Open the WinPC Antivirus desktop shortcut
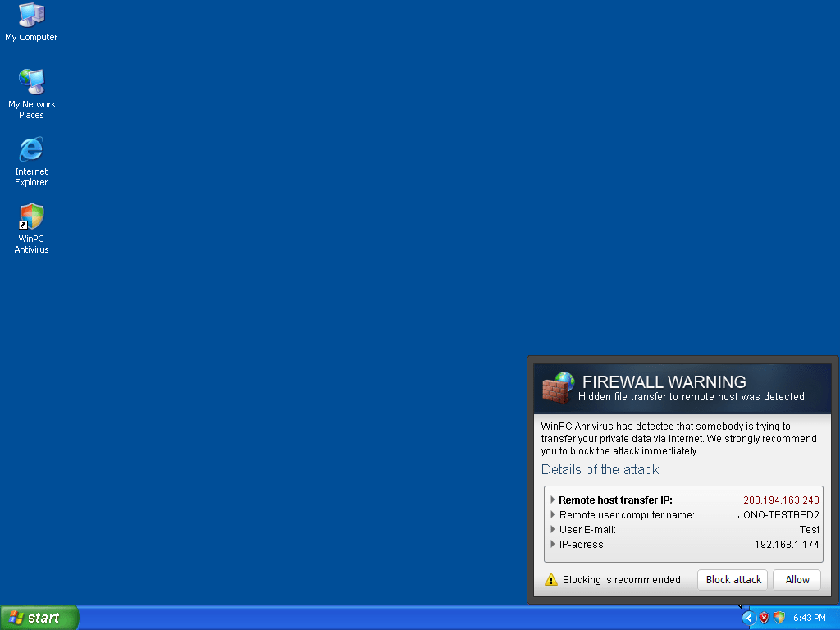The height and width of the screenshot is (630, 840). pos(31,217)
